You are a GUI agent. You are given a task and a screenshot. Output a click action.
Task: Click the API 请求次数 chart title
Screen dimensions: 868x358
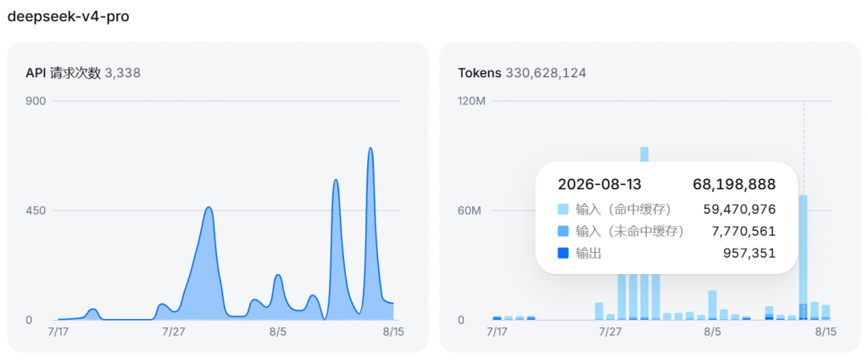pos(63,73)
